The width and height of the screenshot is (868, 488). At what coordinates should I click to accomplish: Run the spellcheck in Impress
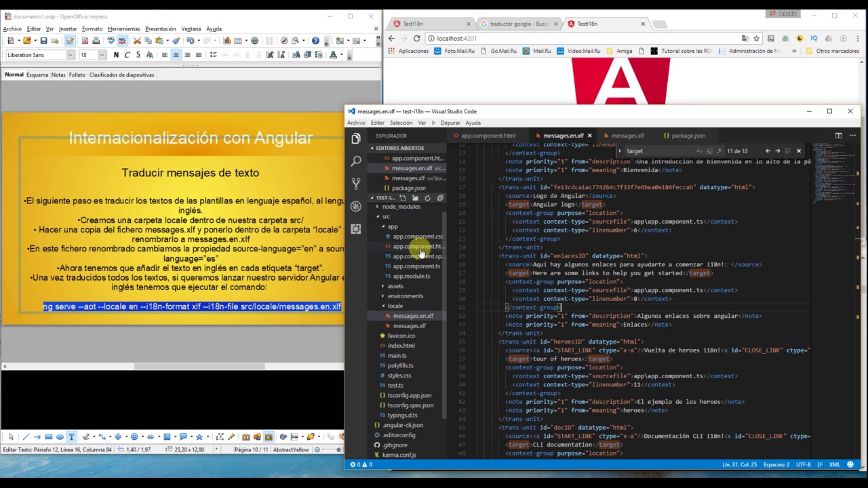click(113, 41)
